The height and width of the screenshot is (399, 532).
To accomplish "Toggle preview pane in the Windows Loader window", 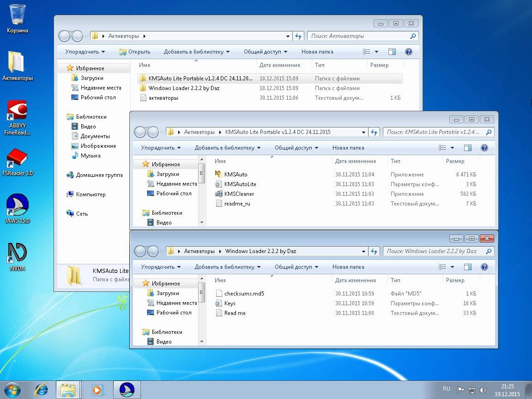I will pos(467,266).
